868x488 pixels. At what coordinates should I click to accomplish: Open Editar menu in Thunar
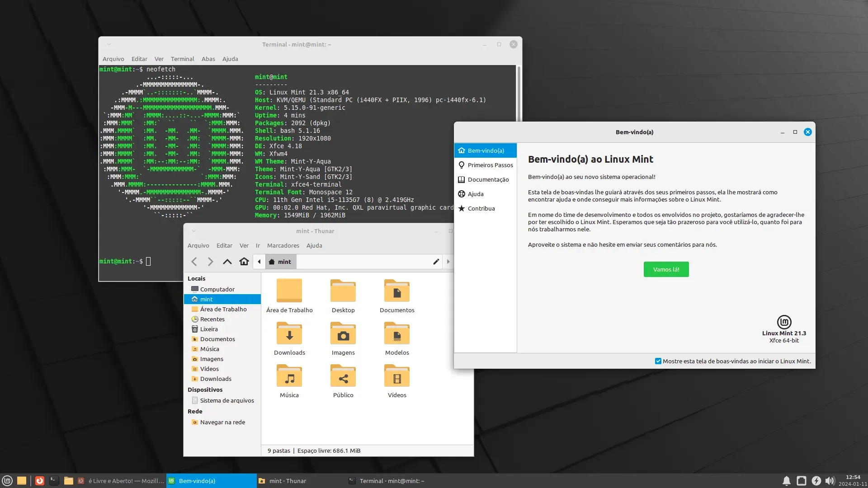[x=224, y=245]
